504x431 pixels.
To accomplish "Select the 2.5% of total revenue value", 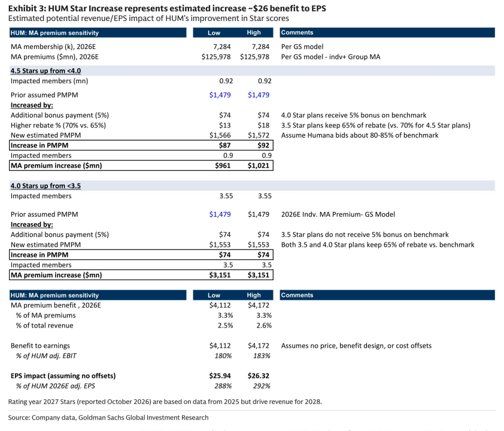I will click(225, 325).
